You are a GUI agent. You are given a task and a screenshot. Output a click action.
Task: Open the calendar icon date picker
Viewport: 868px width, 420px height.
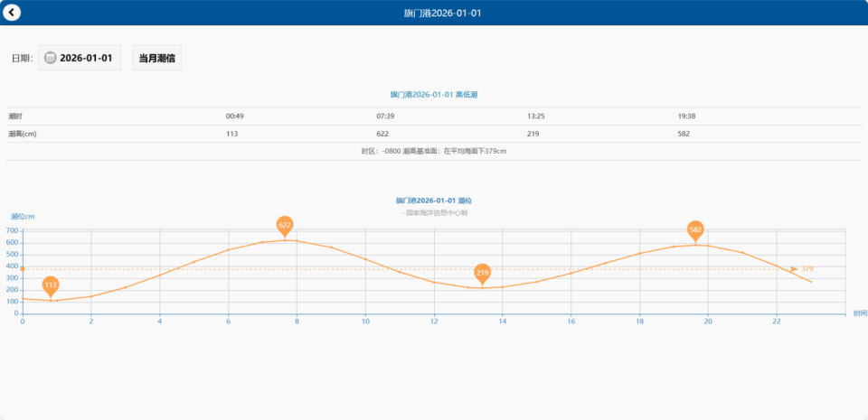(x=50, y=58)
